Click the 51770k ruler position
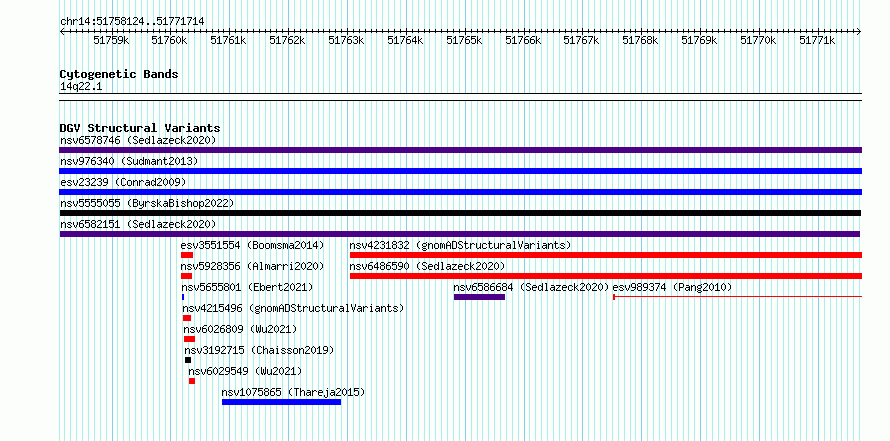The width and height of the screenshot is (890, 441). click(758, 40)
